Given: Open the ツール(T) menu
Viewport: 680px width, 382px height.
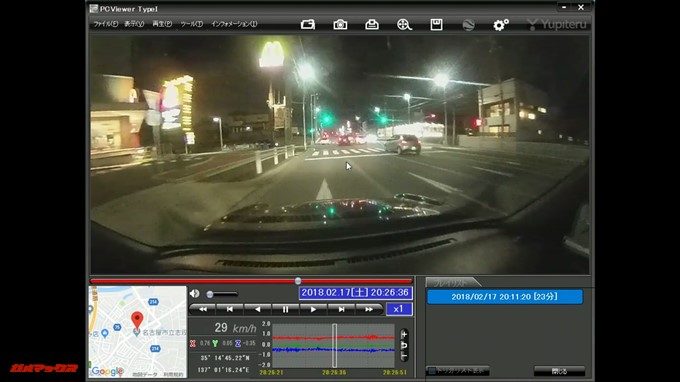Looking at the screenshot, I should (191, 24).
